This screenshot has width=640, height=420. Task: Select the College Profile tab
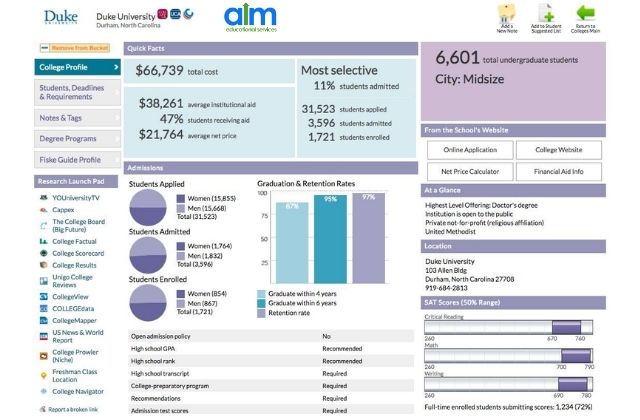click(x=77, y=68)
